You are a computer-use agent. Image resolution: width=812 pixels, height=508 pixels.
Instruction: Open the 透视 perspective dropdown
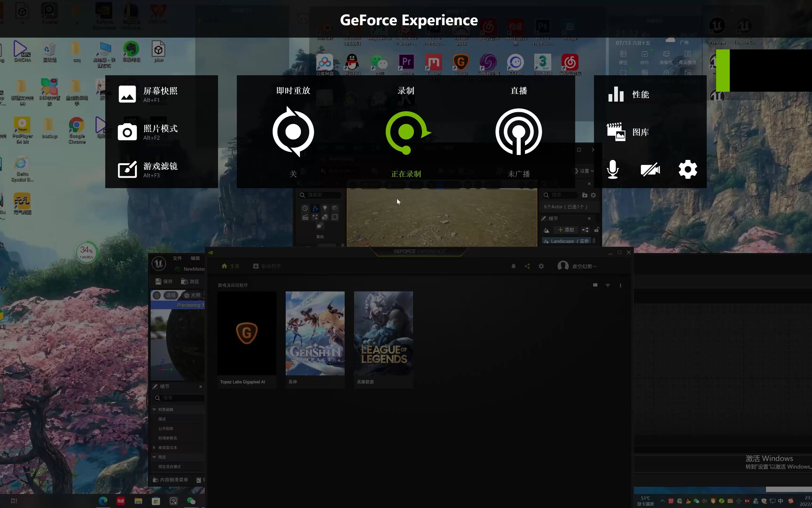coord(171,295)
